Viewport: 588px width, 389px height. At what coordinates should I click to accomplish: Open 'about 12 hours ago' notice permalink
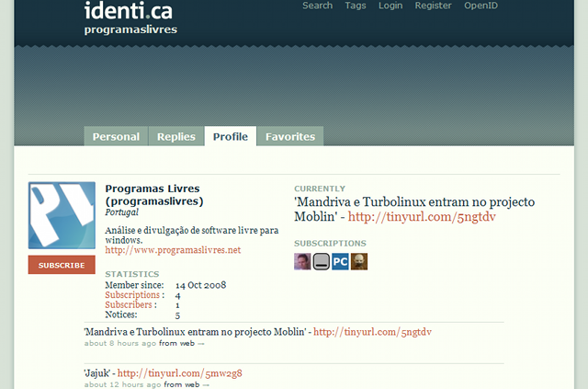tap(122, 384)
